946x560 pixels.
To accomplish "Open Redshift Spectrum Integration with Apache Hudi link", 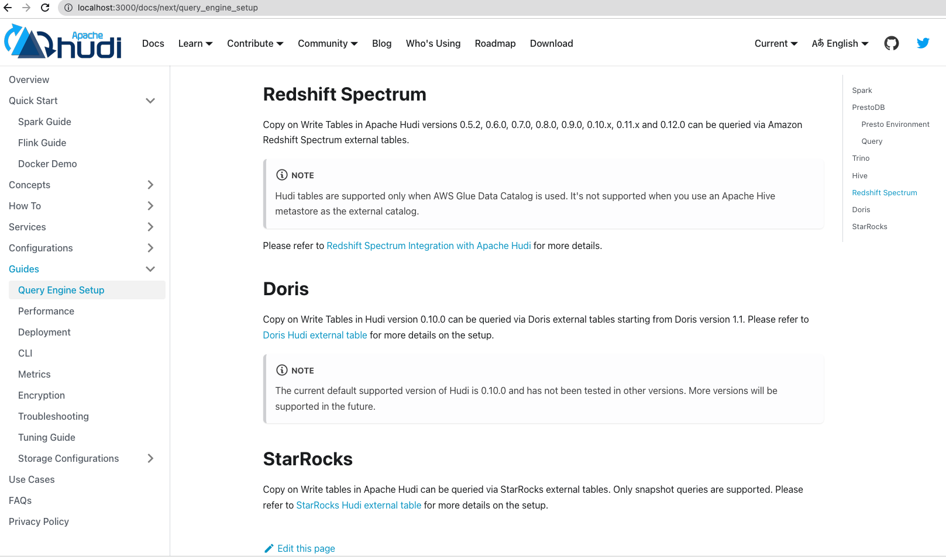I will click(x=429, y=246).
